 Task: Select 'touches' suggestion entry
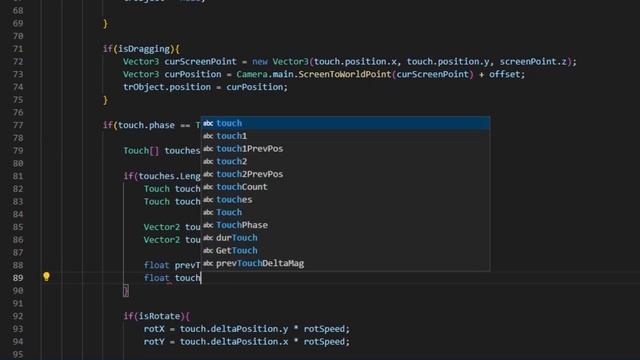345,200
